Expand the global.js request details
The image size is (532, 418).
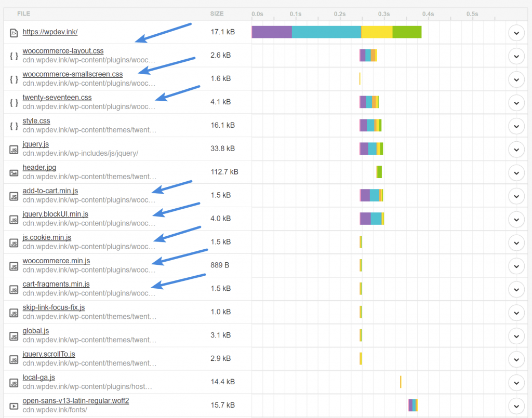coord(516,336)
